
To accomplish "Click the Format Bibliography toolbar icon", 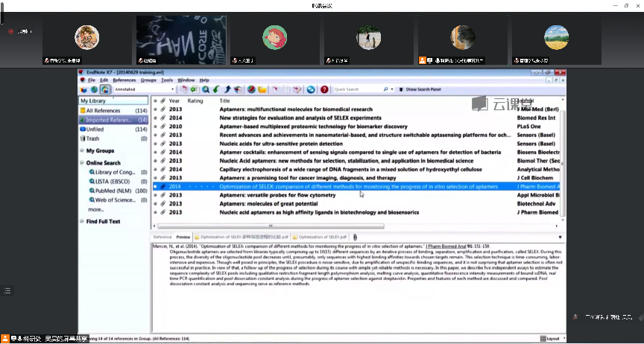I will [286, 89].
